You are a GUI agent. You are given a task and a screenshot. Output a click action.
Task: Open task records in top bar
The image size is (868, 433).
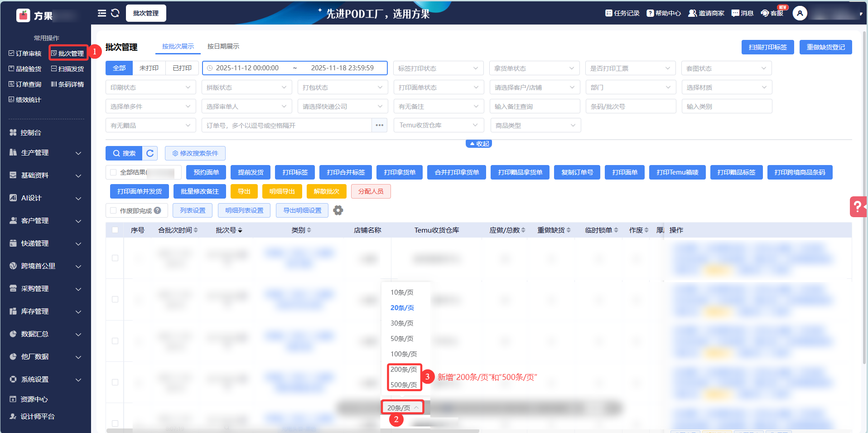pos(622,13)
